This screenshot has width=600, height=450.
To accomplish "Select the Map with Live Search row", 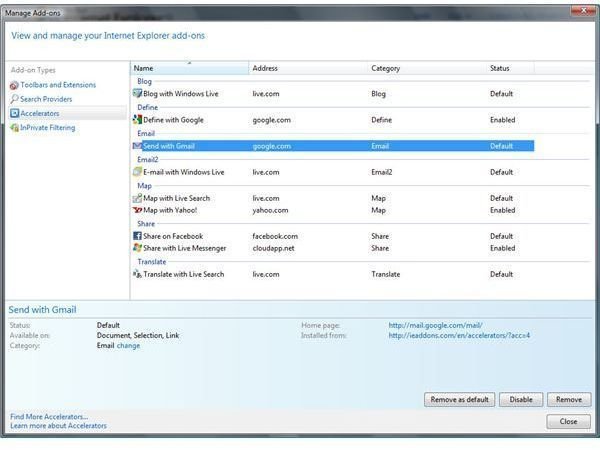I will pos(333,198).
